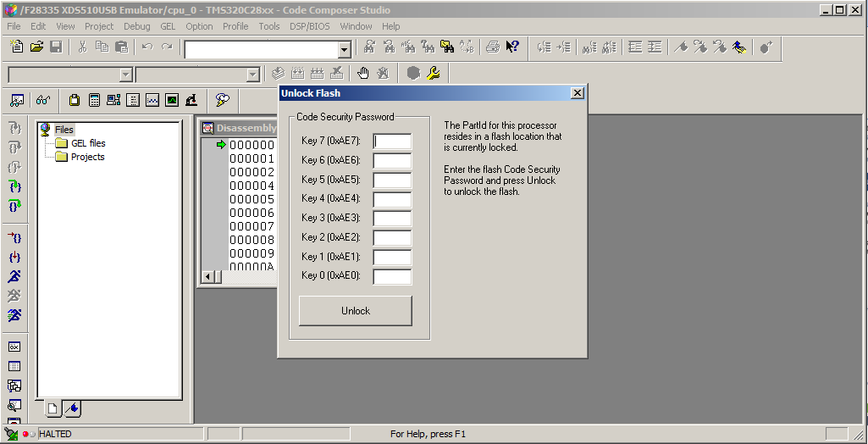The width and height of the screenshot is (868, 444).
Task: Click the Run running-man icon
Action: [15, 276]
